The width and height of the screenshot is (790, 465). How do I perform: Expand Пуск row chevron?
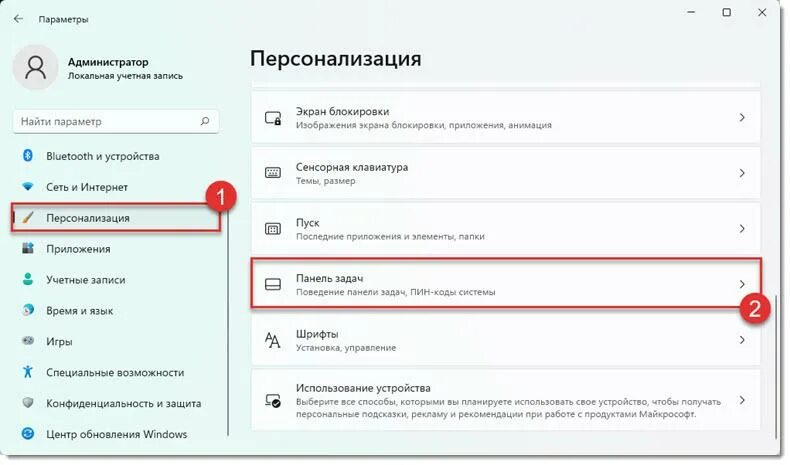click(742, 229)
